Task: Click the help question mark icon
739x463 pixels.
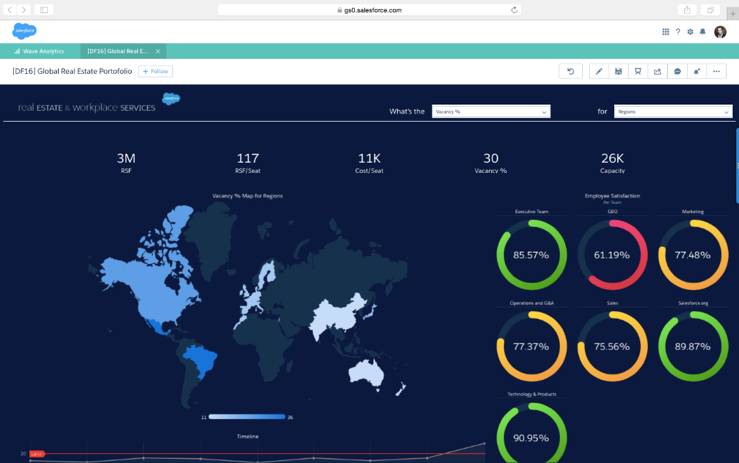Action: [x=678, y=32]
